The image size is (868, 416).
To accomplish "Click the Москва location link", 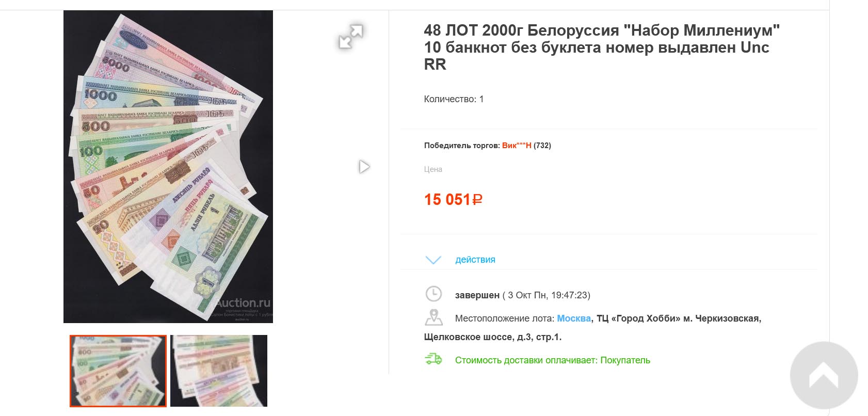I will (x=573, y=318).
